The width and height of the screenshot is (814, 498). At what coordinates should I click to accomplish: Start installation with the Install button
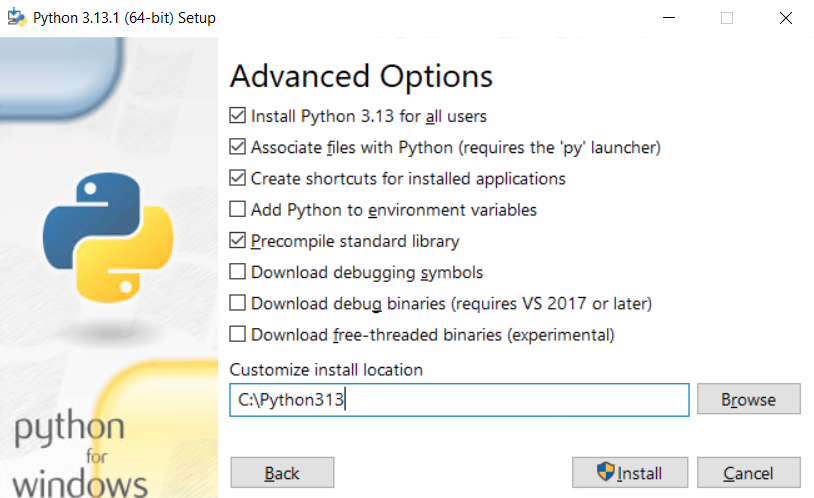point(630,473)
